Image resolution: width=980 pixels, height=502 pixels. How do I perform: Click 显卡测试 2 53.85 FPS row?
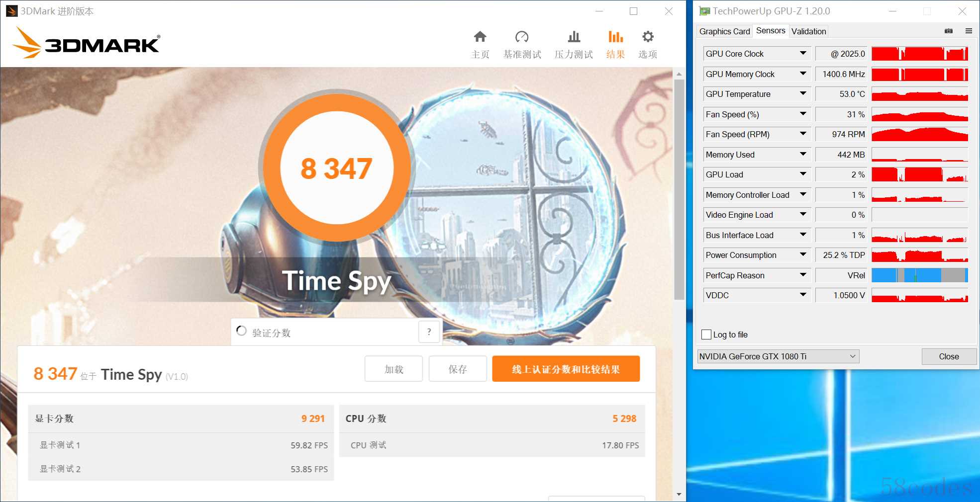pos(181,469)
